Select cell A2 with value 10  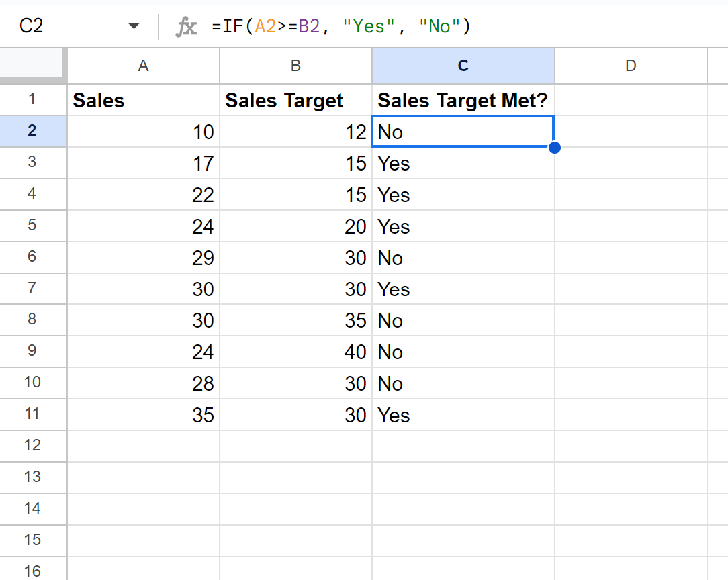pyautogui.click(x=144, y=132)
